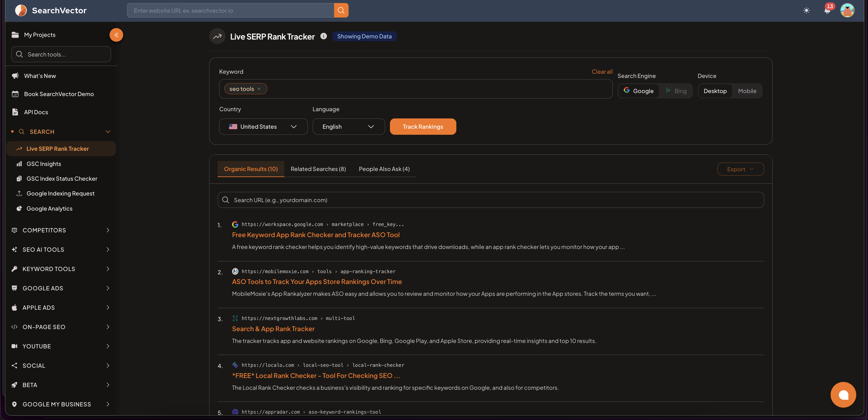Click the SearchVector logo icon
This screenshot has height=420, width=868.
pyautogui.click(x=21, y=11)
